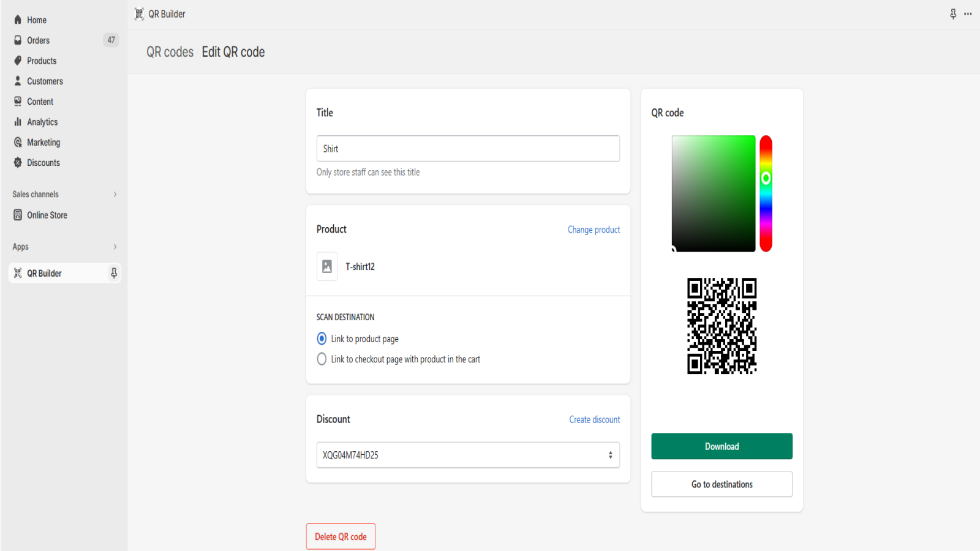
Task: Open Analytics via the bar chart icon
Action: [x=17, y=122]
